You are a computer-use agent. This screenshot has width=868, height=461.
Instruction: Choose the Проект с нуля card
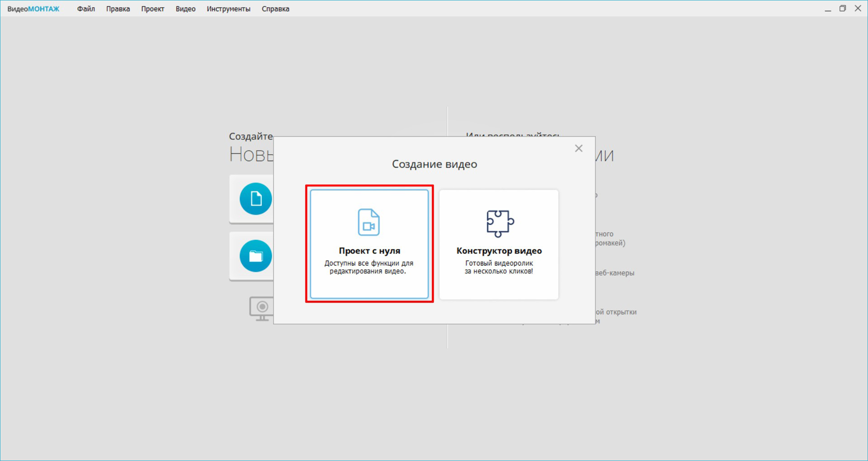pyautogui.click(x=369, y=244)
